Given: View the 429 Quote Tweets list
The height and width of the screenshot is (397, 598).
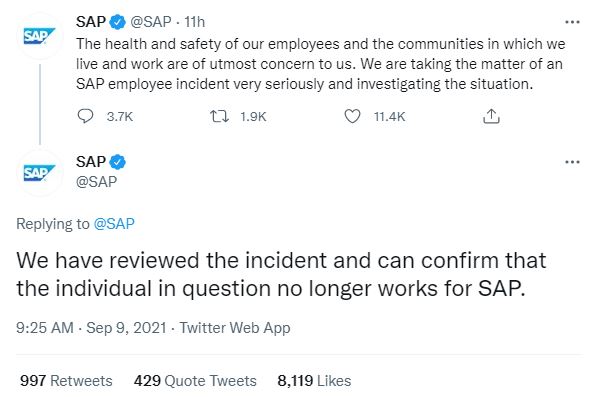Looking at the screenshot, I should pos(195,381).
